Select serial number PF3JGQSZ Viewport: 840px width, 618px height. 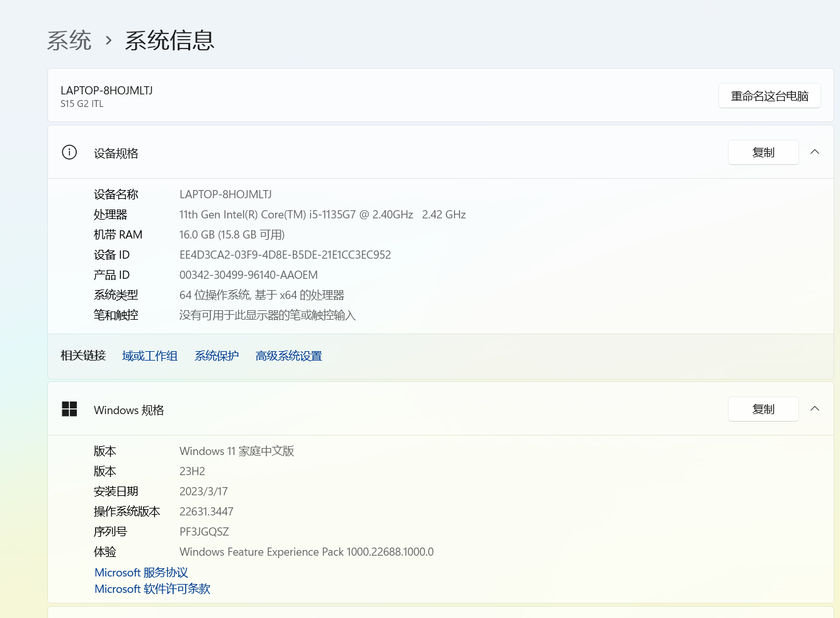[204, 532]
